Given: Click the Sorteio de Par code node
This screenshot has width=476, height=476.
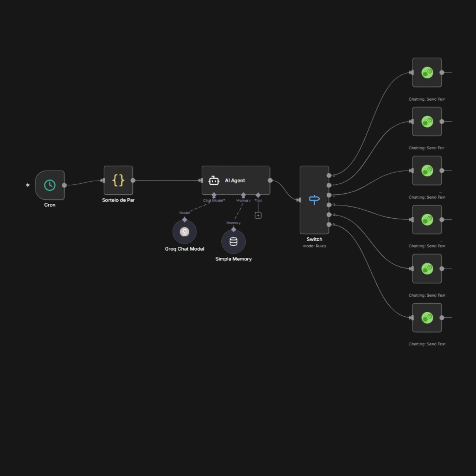Looking at the screenshot, I should (118, 180).
